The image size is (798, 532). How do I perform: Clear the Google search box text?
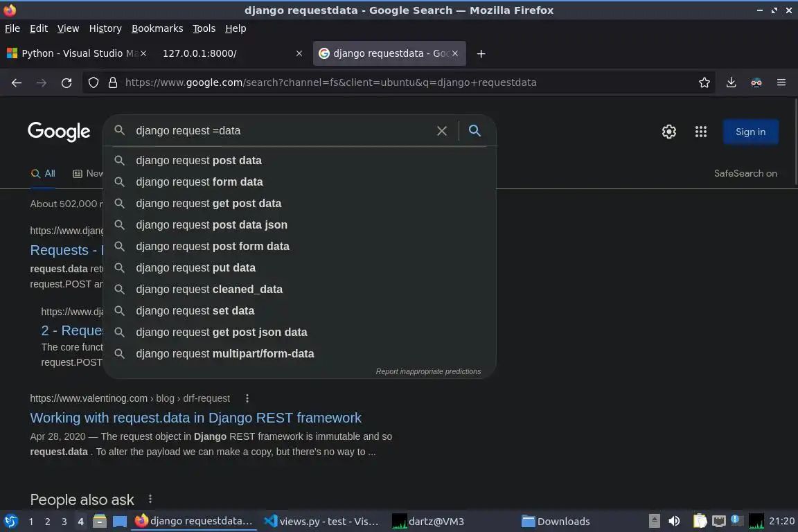tap(442, 131)
